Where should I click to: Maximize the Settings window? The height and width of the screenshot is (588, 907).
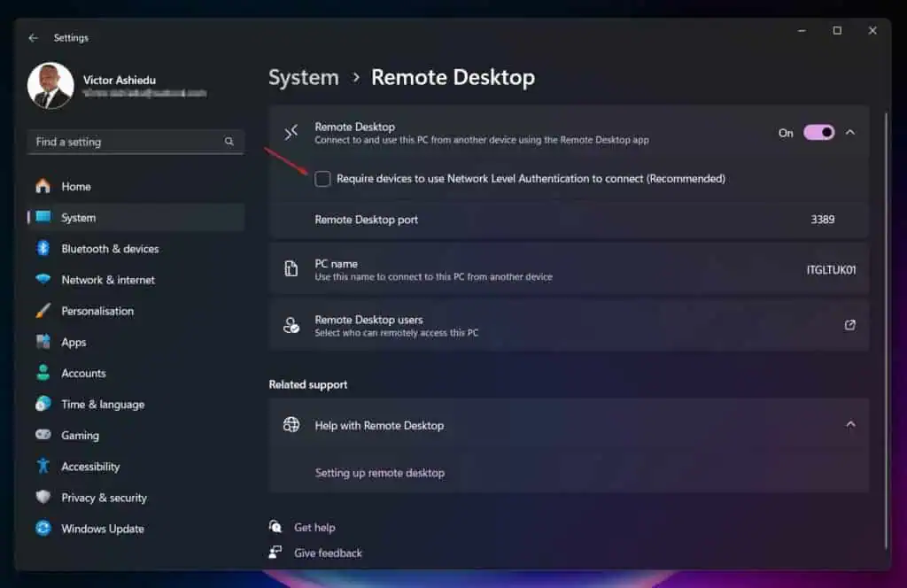coord(837,31)
